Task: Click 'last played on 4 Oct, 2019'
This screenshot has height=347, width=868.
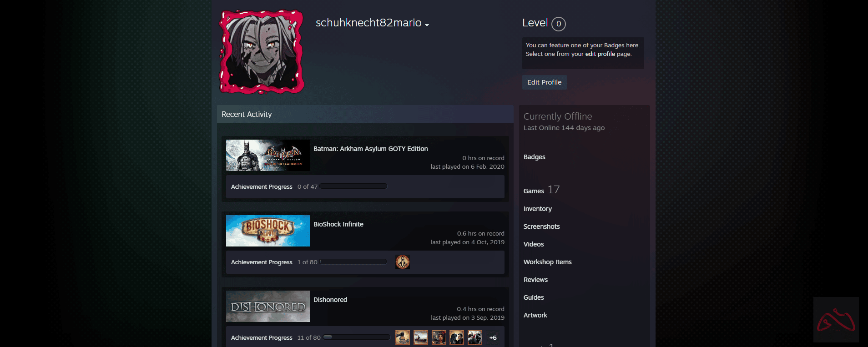Action: 468,242
